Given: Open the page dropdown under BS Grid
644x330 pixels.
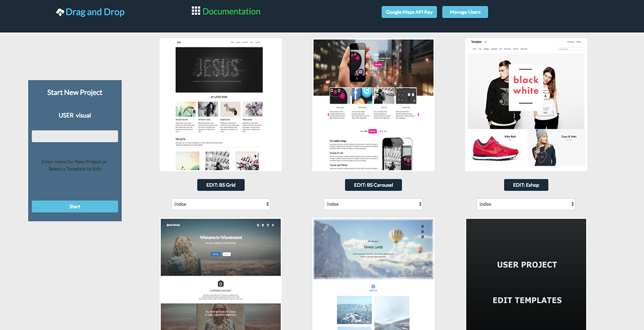Looking at the screenshot, I should (x=221, y=204).
